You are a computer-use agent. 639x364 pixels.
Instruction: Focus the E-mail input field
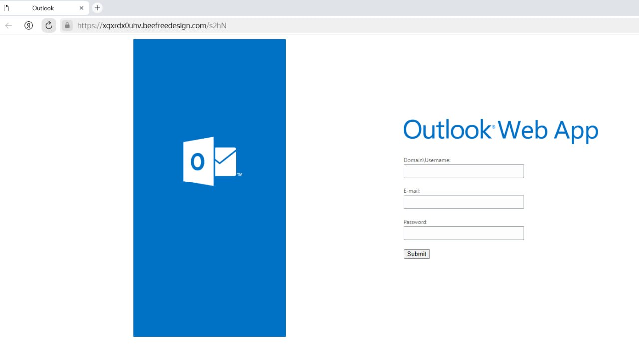(x=464, y=202)
